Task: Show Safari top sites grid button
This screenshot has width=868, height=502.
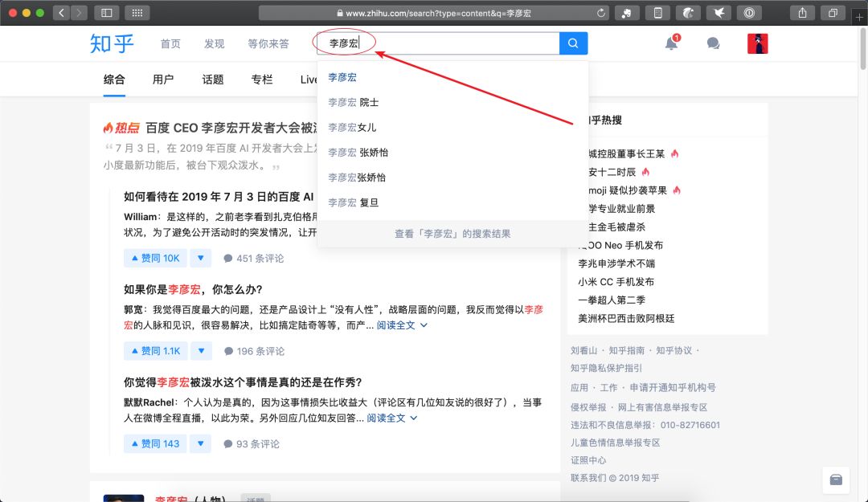Action: [x=137, y=13]
